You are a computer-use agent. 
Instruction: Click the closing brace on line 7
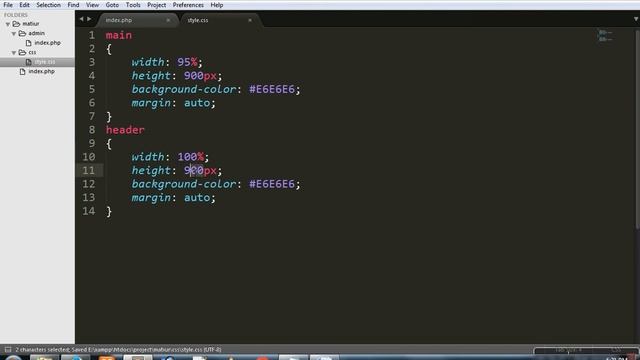(x=109, y=117)
